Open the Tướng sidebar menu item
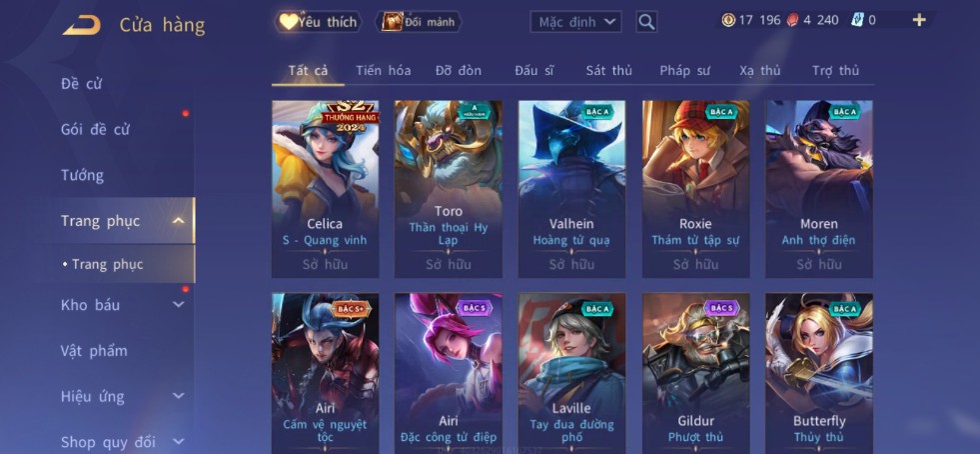Screen dimensions: 980x454 pos(83,175)
